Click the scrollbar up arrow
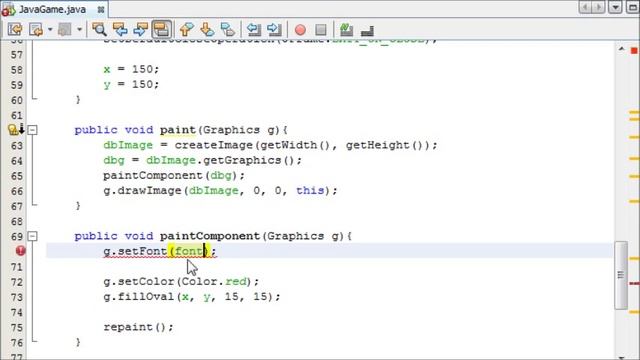This screenshot has width=640, height=360. [x=621, y=49]
